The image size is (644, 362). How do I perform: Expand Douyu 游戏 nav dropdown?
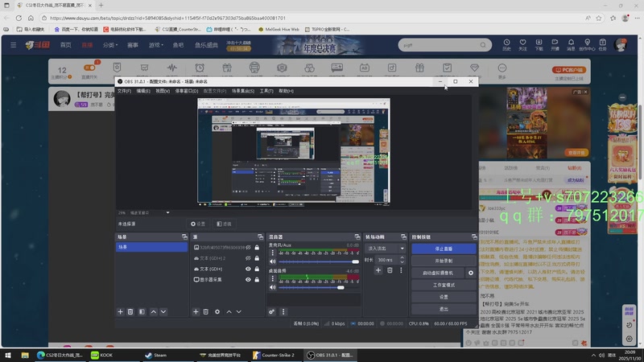[155, 45]
